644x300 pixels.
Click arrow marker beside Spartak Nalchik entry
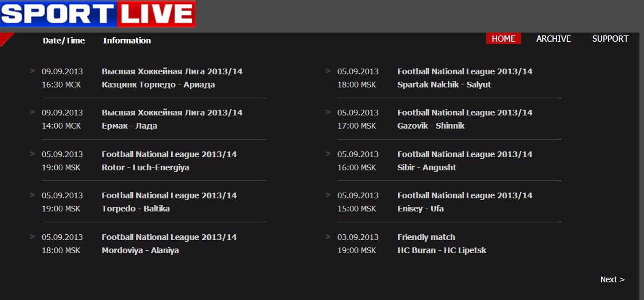point(328,71)
